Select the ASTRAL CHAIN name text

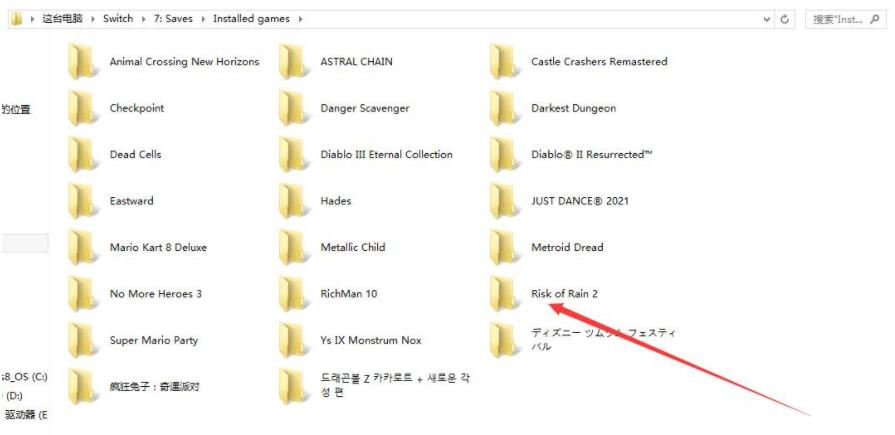point(356,62)
